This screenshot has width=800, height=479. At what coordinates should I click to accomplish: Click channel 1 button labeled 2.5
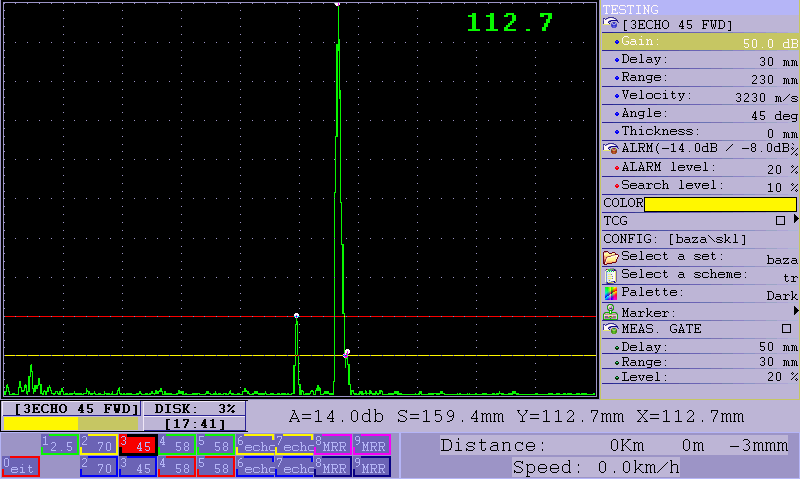(59, 445)
